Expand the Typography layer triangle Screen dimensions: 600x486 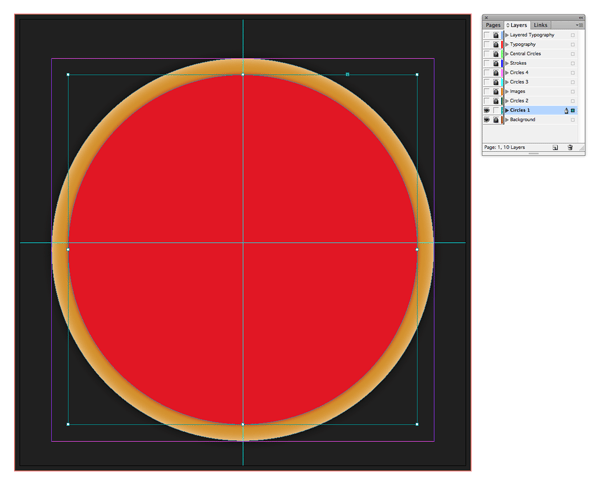tap(507, 45)
